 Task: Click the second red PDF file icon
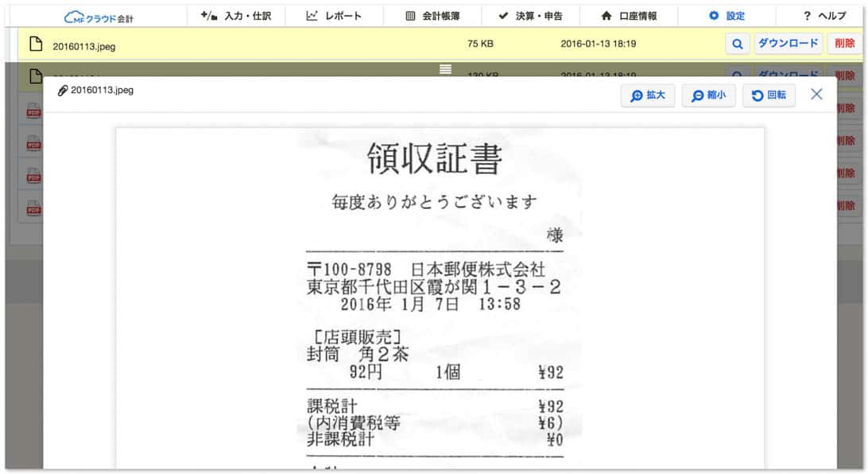click(33, 143)
